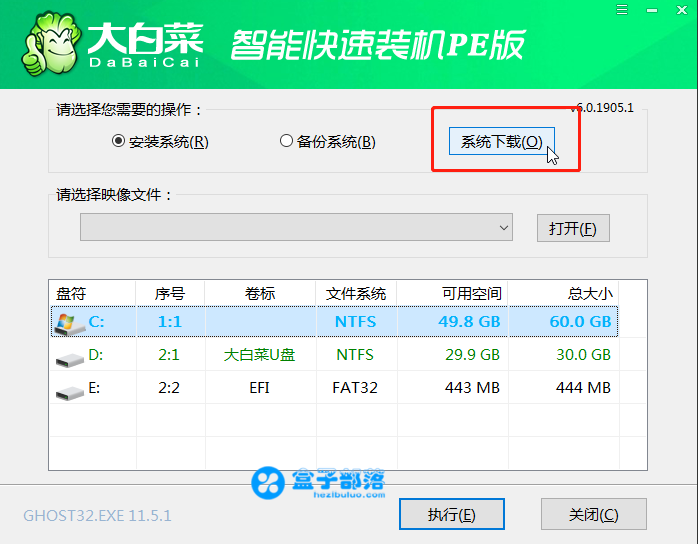Click the 30.0 GB total size cell
The height and width of the screenshot is (544, 698).
point(583,355)
